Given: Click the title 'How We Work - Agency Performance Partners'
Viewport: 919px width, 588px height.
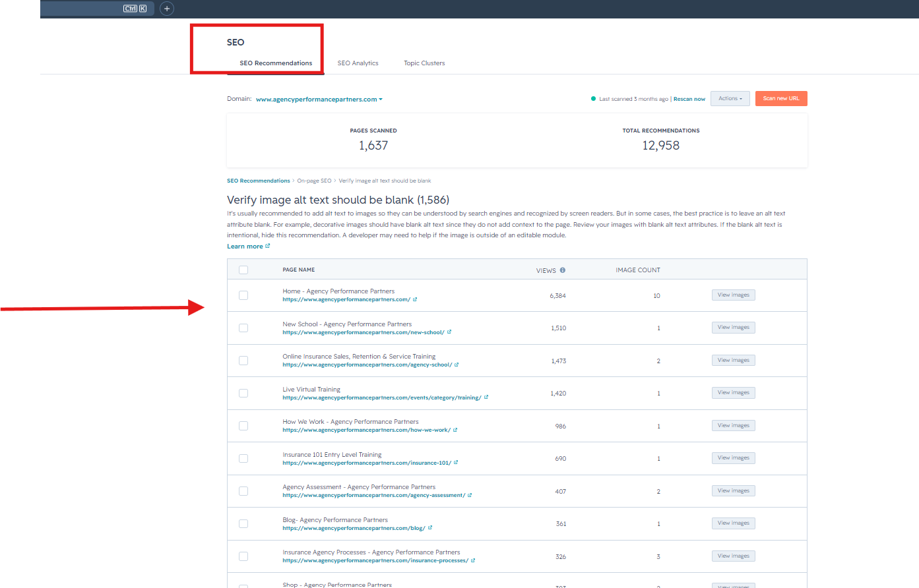Looking at the screenshot, I should pyautogui.click(x=350, y=422).
